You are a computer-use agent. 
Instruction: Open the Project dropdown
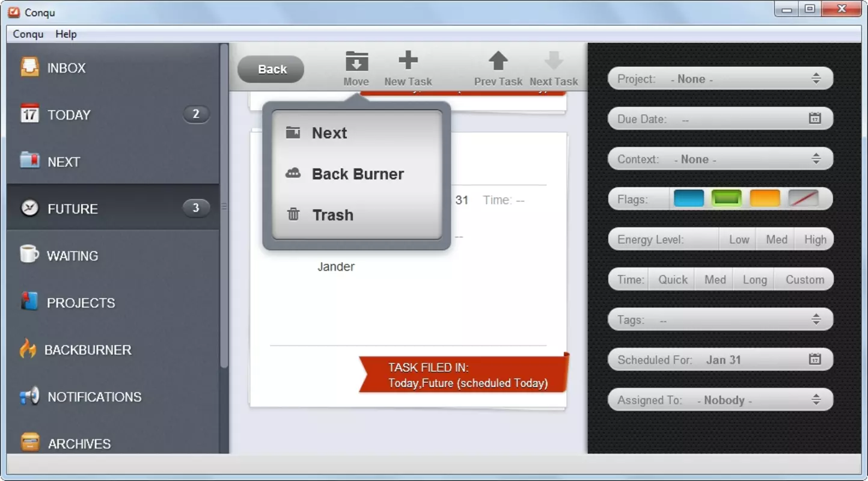[721, 79]
